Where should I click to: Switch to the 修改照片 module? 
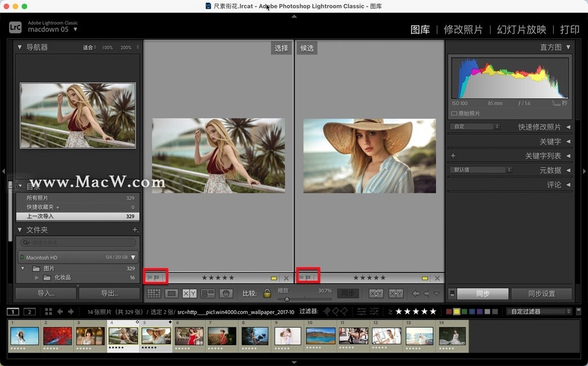(463, 30)
